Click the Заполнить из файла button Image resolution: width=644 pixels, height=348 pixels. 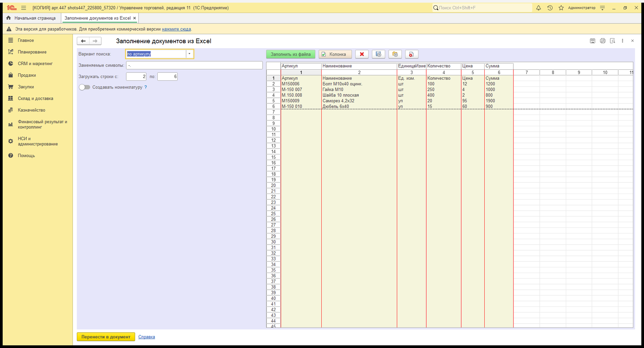point(290,54)
